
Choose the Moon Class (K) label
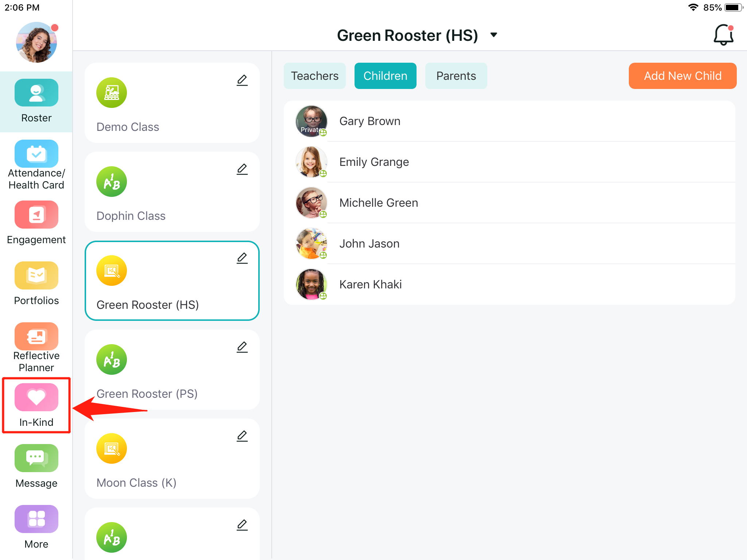coord(136,483)
